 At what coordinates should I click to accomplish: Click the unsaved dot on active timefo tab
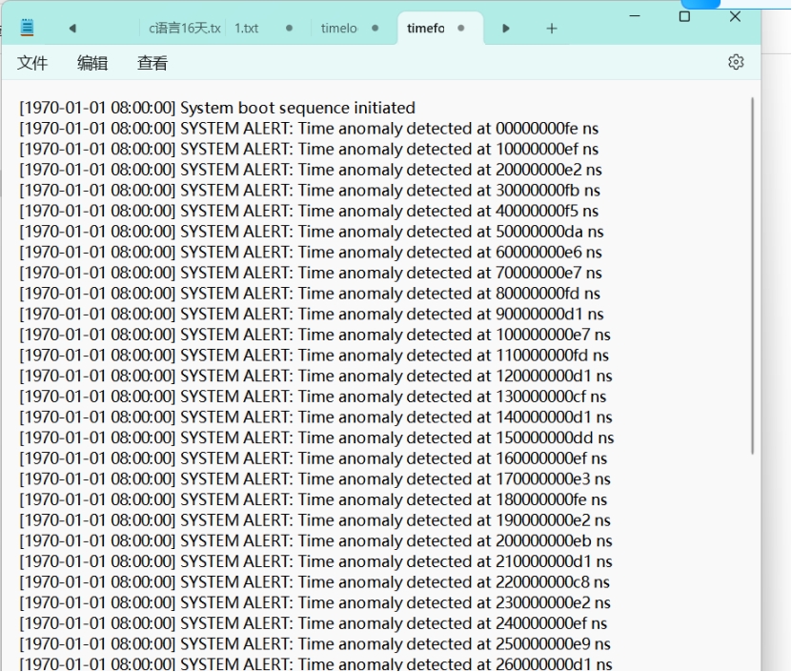click(461, 29)
